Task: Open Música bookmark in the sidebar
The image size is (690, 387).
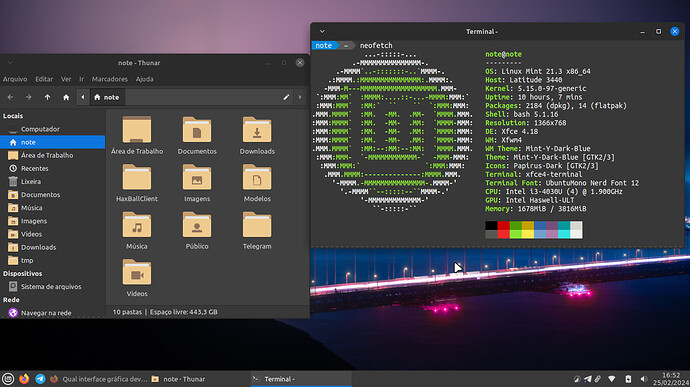Action: (x=53, y=208)
